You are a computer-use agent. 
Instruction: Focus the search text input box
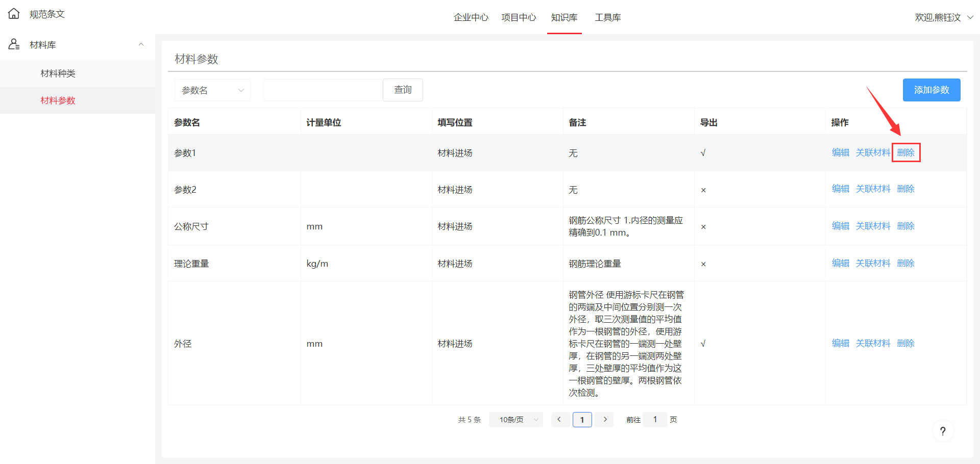click(x=323, y=90)
